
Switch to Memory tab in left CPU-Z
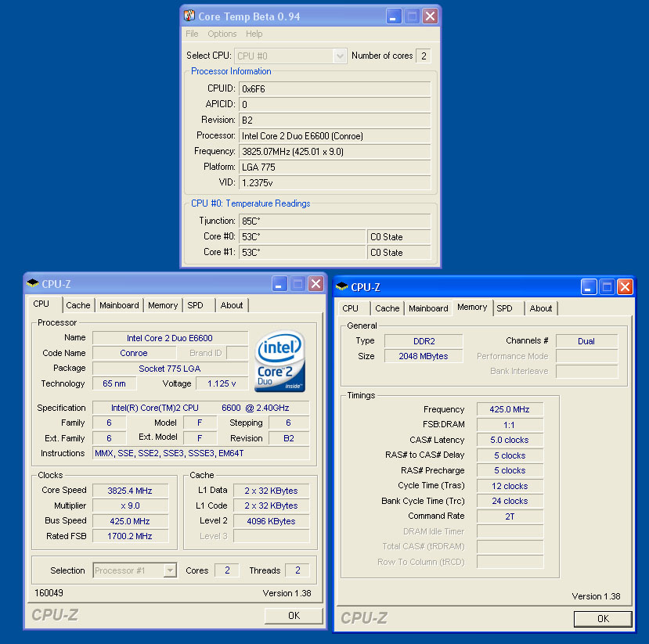pos(163,305)
